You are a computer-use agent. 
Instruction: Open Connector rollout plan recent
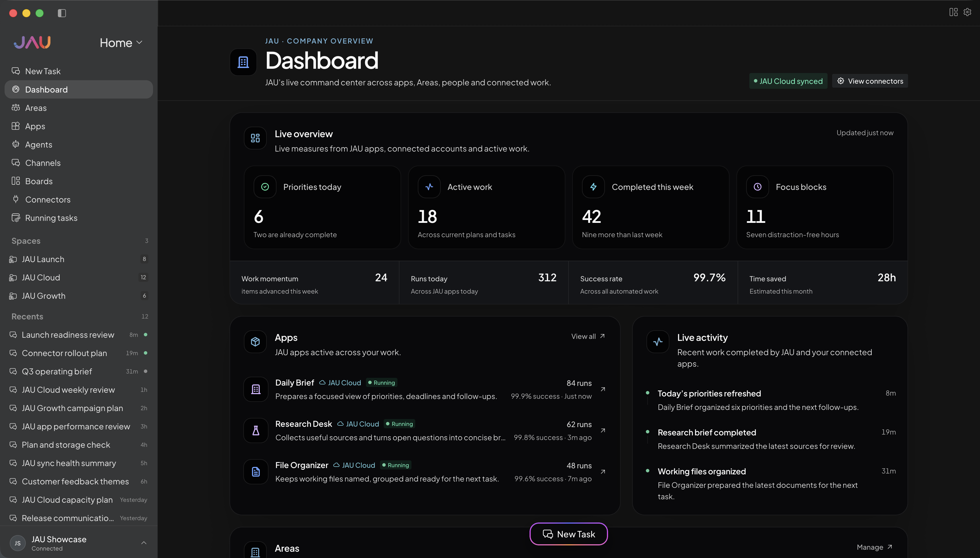79,353
